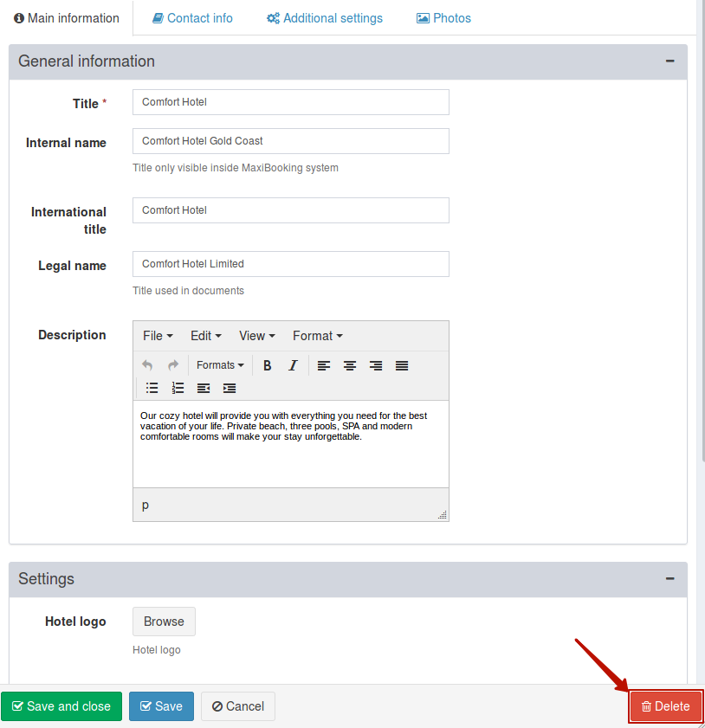Cancel editing the hotel
Viewport: 705px width, 728px height.
click(x=238, y=706)
